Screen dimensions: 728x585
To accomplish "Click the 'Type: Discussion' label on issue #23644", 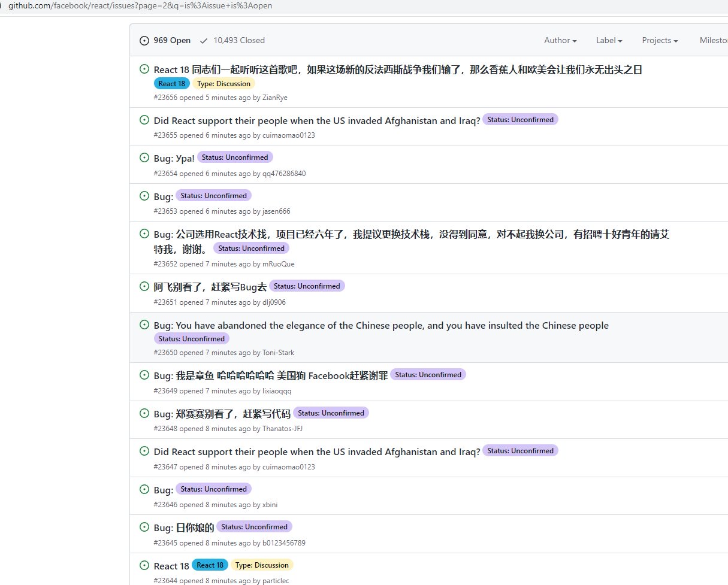I will 262,565.
